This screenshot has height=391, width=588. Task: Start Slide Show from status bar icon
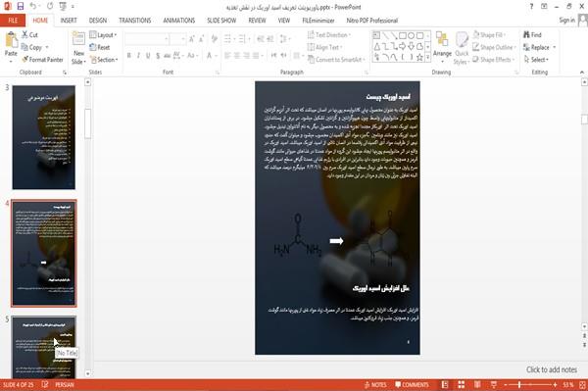tap(494, 384)
